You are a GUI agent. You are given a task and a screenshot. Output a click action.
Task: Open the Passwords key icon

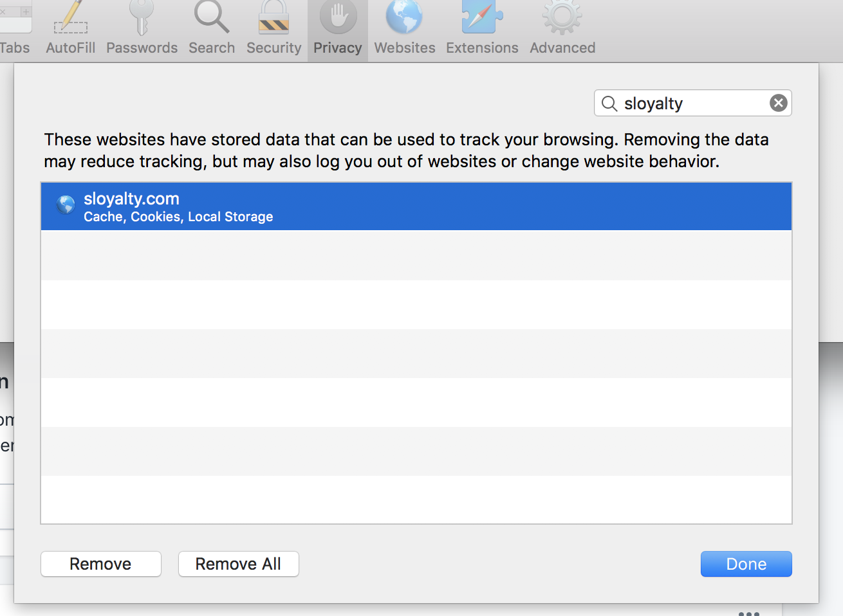point(142,17)
